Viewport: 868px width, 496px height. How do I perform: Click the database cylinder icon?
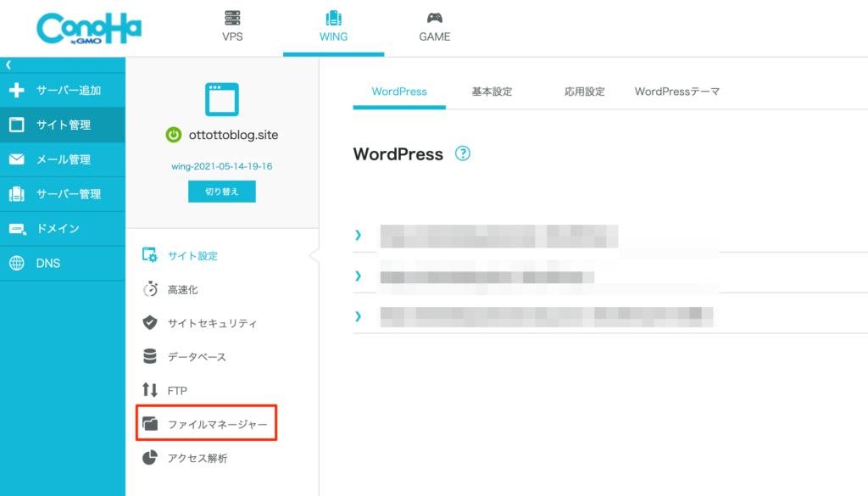tap(149, 356)
